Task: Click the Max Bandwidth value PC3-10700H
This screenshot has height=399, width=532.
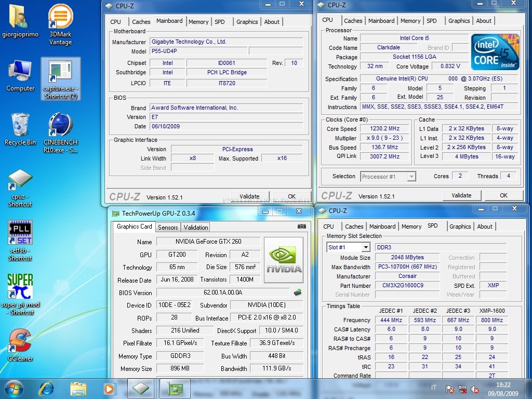Action: point(407,267)
